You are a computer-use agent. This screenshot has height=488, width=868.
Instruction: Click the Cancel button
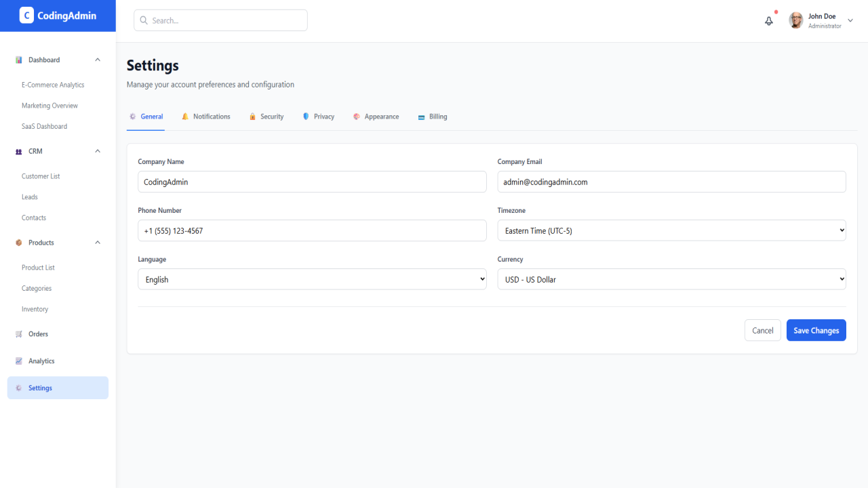pyautogui.click(x=763, y=330)
